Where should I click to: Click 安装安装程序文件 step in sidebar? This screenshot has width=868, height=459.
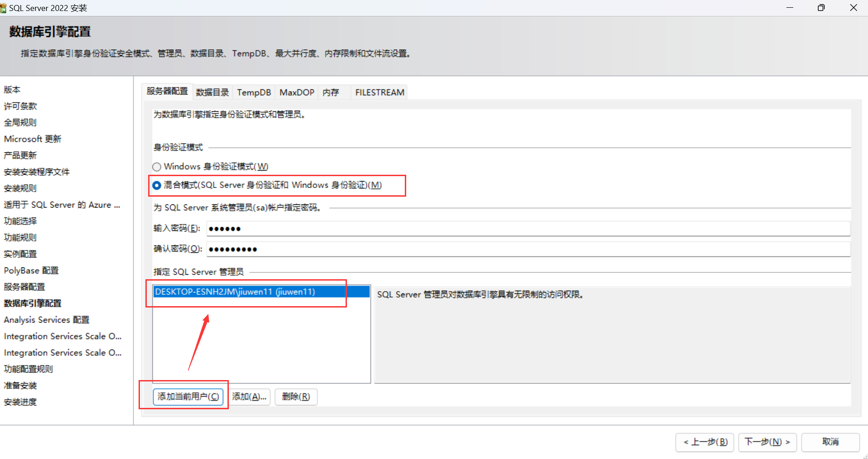[37, 172]
